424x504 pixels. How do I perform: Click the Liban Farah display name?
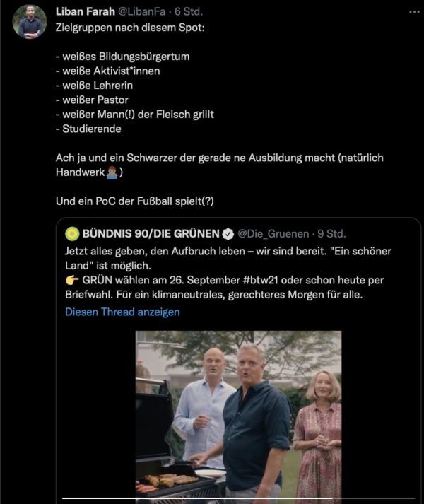click(x=86, y=11)
